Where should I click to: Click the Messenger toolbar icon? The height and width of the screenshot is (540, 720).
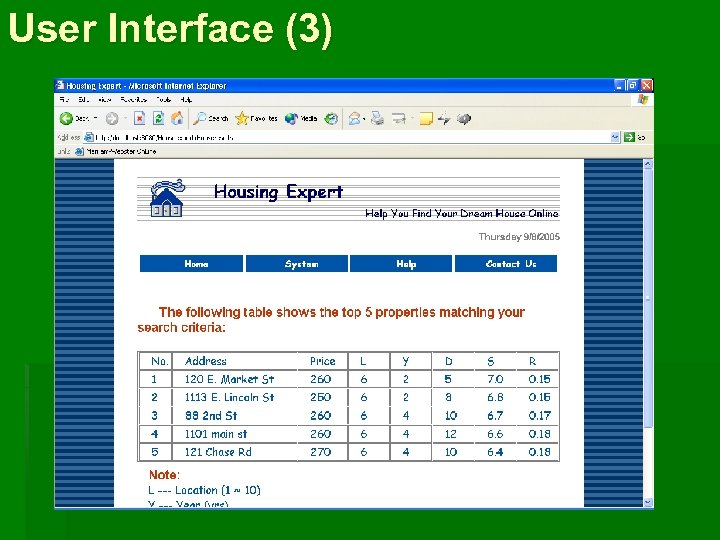click(x=464, y=119)
